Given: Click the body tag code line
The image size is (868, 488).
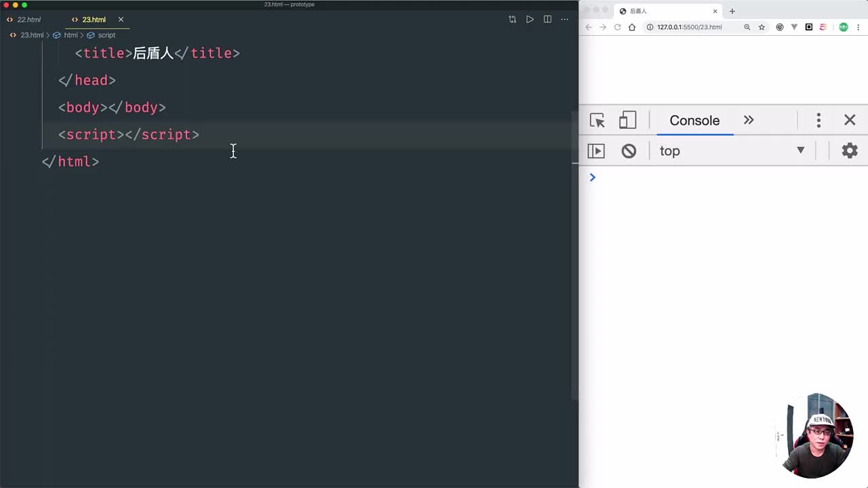Looking at the screenshot, I should coord(112,107).
